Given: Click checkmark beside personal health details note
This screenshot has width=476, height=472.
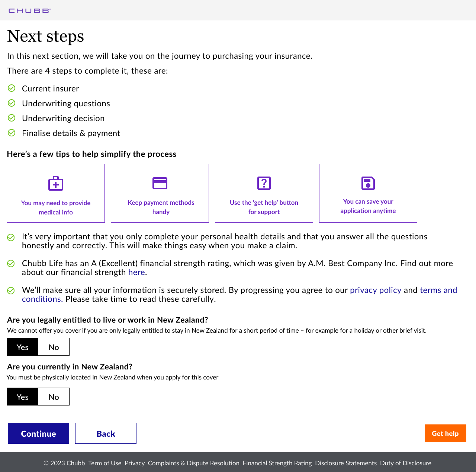Looking at the screenshot, I should [x=11, y=237].
